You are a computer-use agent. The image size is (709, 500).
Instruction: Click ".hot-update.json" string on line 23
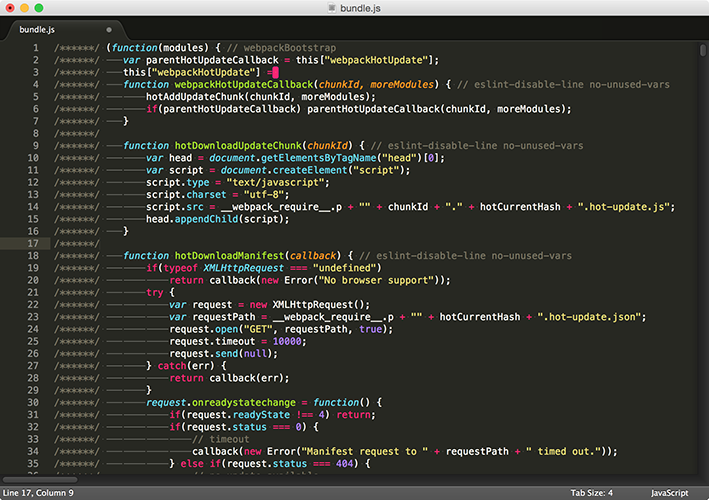(589, 317)
